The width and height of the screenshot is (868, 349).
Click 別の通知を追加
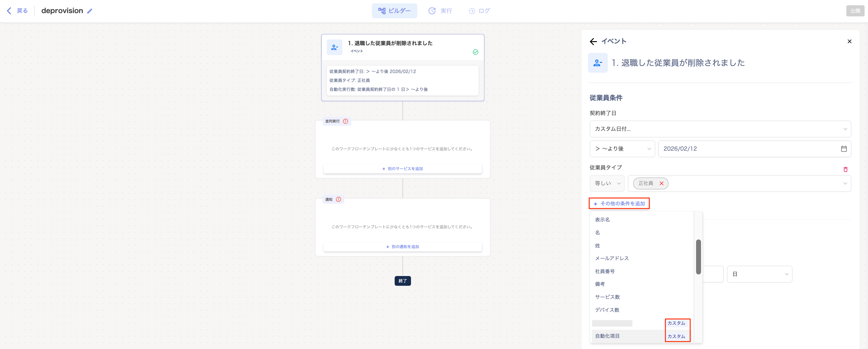point(403,247)
